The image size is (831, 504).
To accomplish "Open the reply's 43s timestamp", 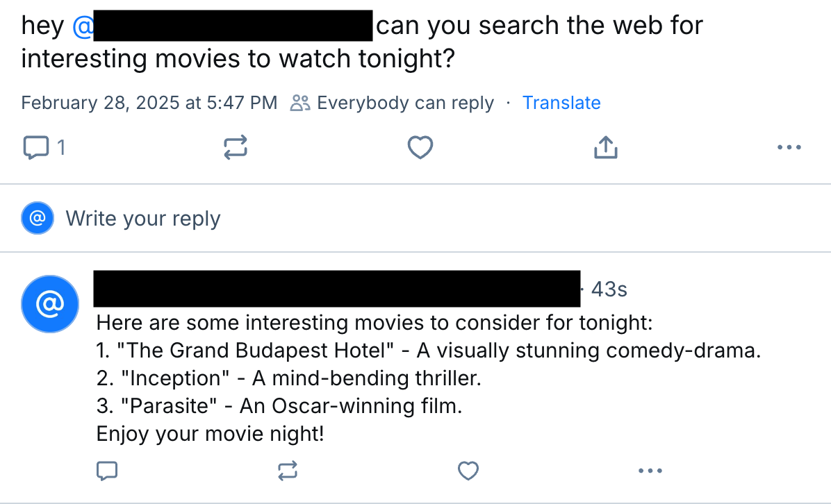I will [x=609, y=289].
